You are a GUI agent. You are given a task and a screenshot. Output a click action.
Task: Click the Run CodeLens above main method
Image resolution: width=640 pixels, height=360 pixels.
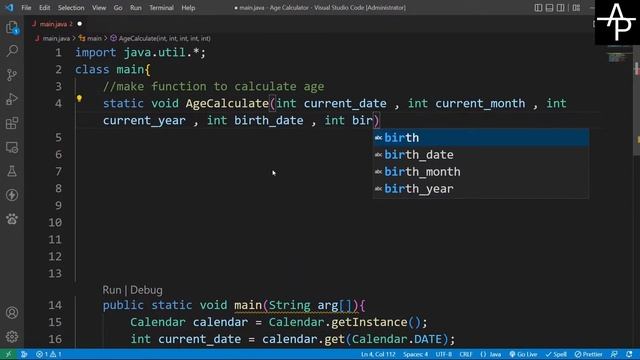click(x=112, y=290)
